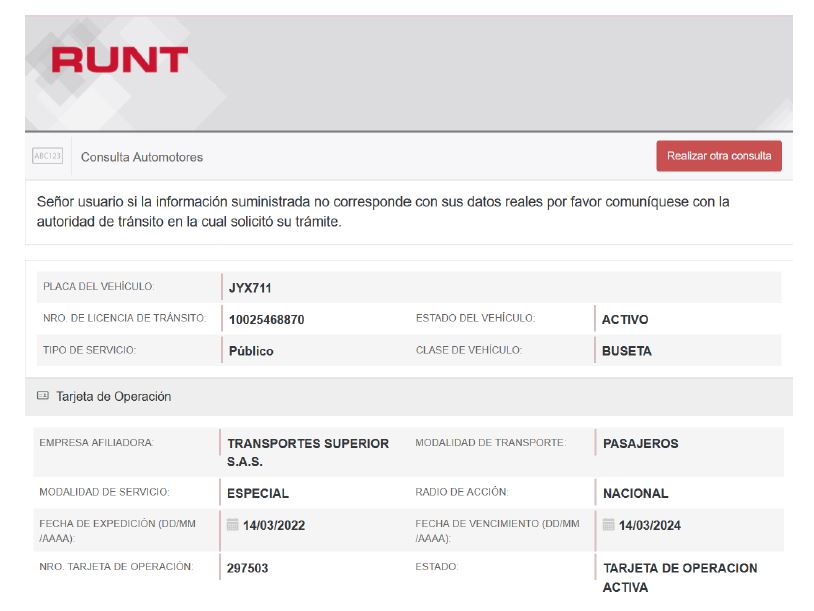
Task: Click the PASAJEROS transport mode value
Action: coord(641,443)
